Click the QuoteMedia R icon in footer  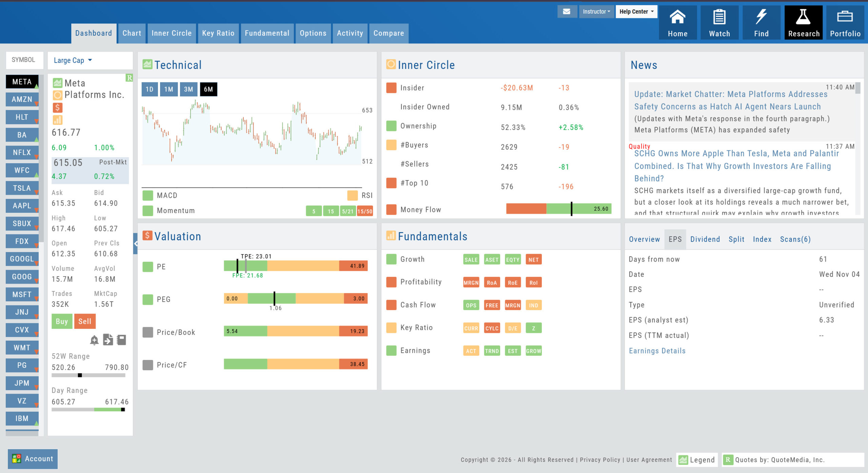[x=728, y=460]
